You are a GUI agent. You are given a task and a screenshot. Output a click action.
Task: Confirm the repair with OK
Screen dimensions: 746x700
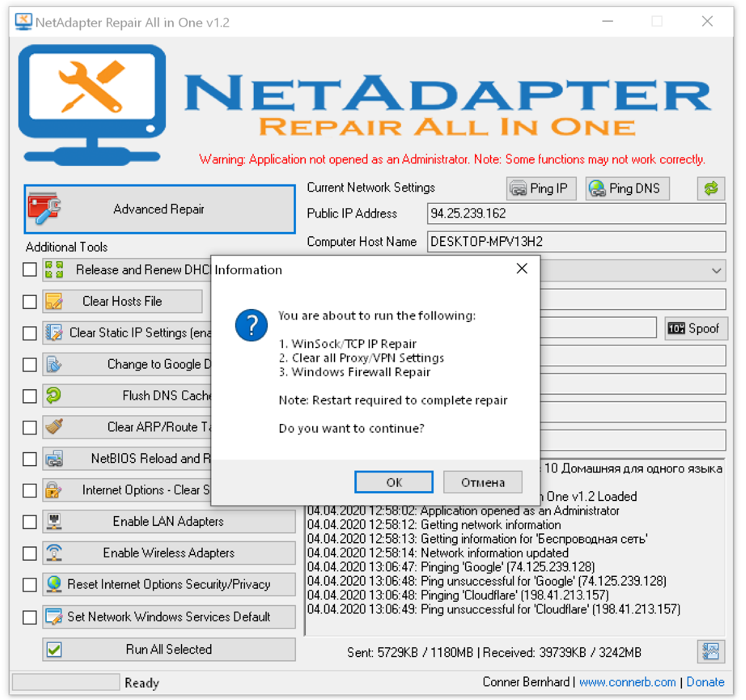(394, 482)
